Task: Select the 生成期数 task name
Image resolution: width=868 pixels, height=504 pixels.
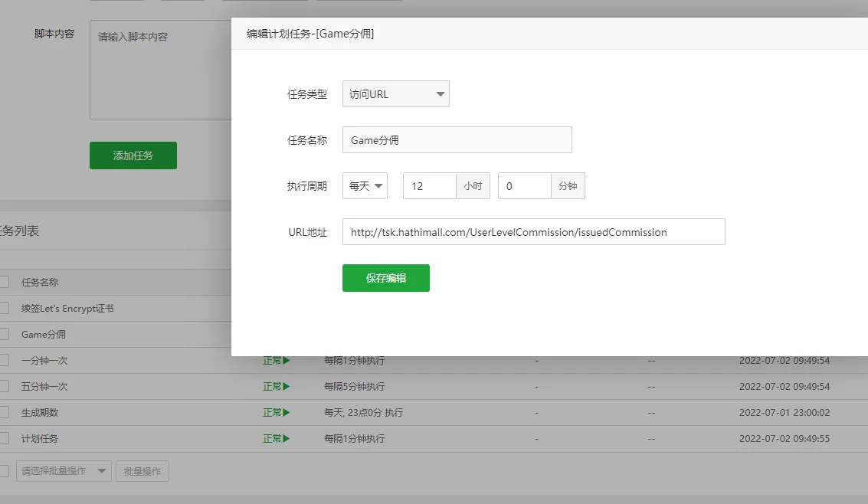Action: (x=40, y=412)
